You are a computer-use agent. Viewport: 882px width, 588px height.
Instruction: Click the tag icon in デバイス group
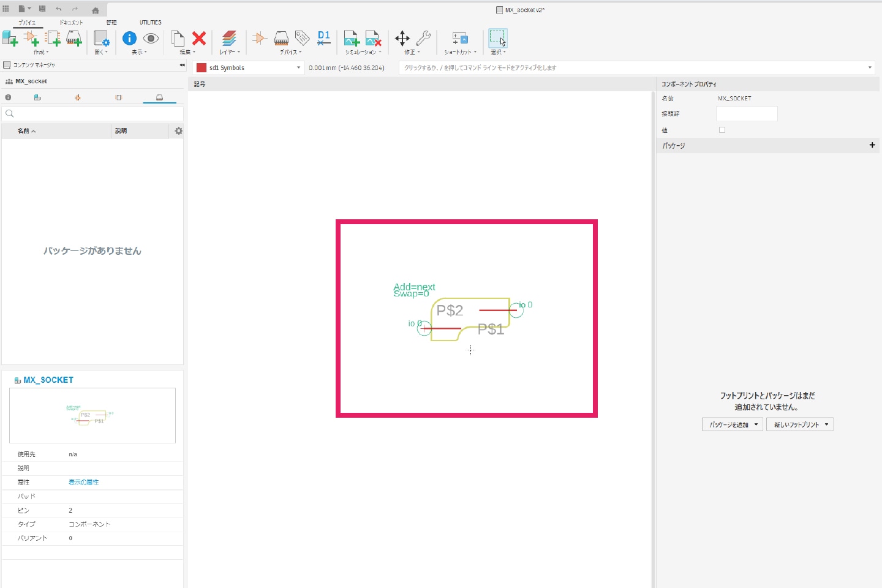click(x=302, y=39)
